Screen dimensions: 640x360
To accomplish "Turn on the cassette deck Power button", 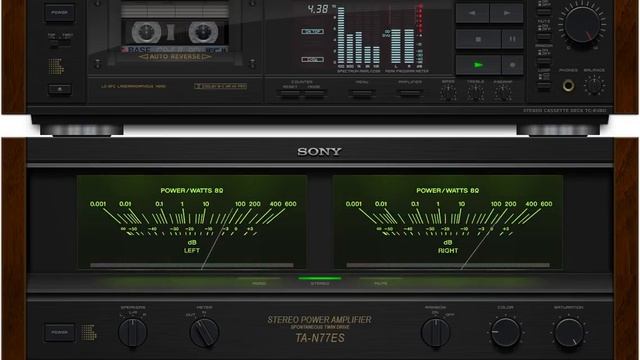I will point(59,13).
